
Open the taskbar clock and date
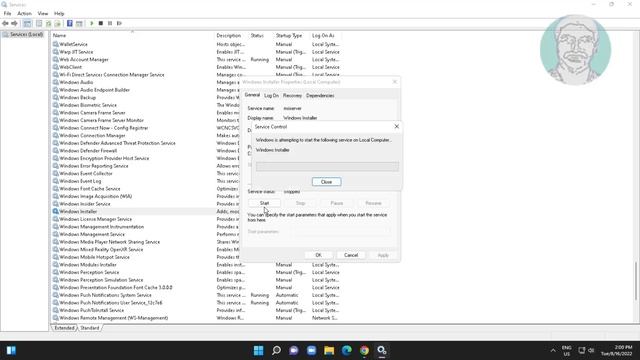(x=616, y=350)
